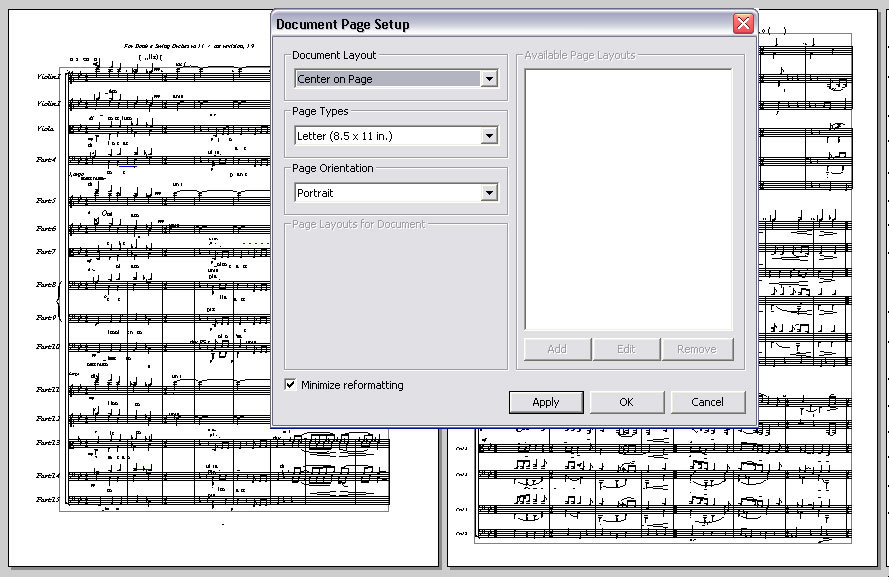This screenshot has height=577, width=889.
Task: Close the Document Page Setup dialog
Action: coord(743,24)
